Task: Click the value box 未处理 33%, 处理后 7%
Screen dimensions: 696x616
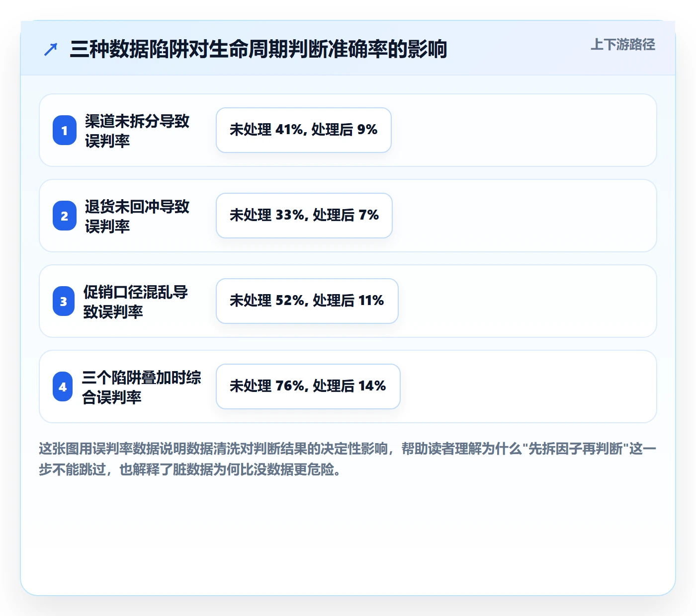Action: click(x=304, y=216)
